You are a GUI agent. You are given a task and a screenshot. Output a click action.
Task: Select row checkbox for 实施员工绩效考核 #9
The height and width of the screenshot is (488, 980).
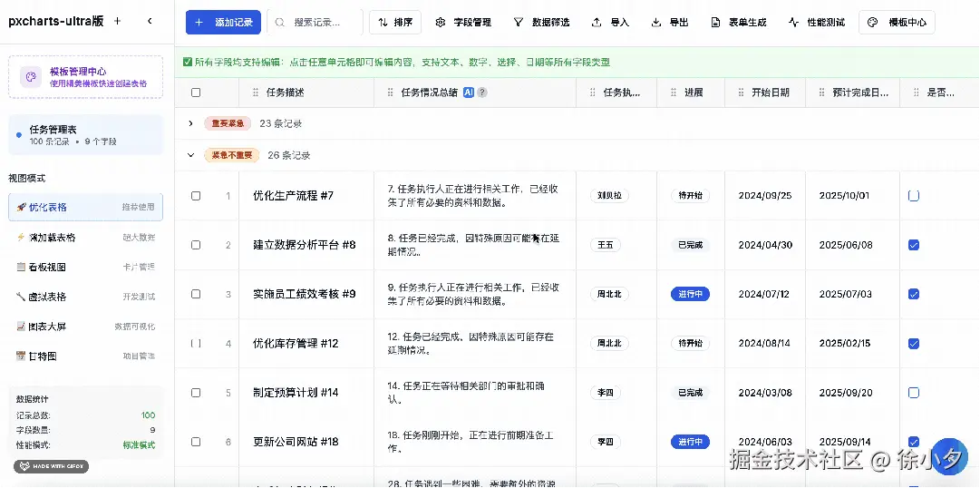(196, 294)
